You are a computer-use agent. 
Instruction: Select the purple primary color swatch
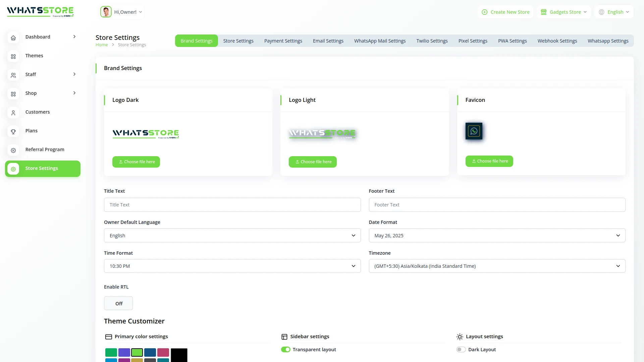coord(124,352)
